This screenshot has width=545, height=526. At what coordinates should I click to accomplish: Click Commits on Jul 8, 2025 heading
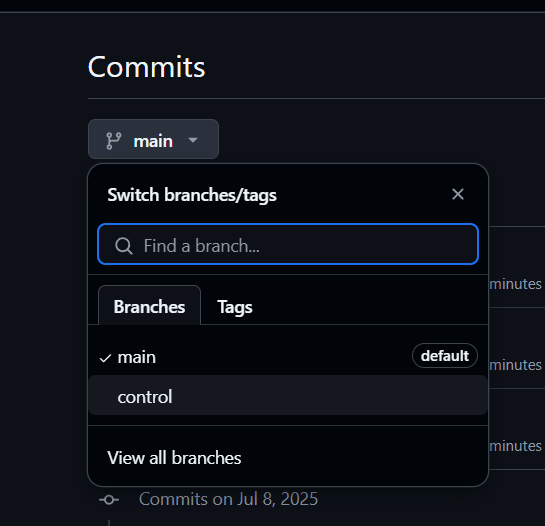pyautogui.click(x=228, y=499)
